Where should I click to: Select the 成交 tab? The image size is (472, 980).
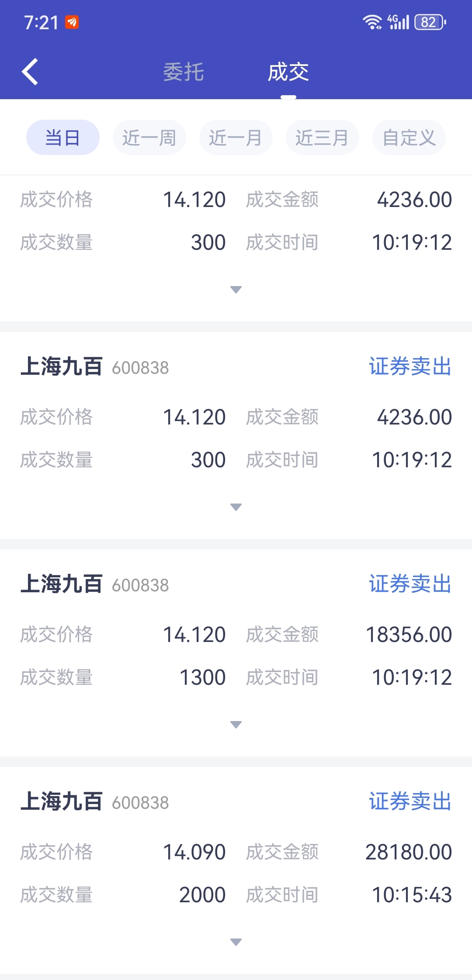coord(288,72)
